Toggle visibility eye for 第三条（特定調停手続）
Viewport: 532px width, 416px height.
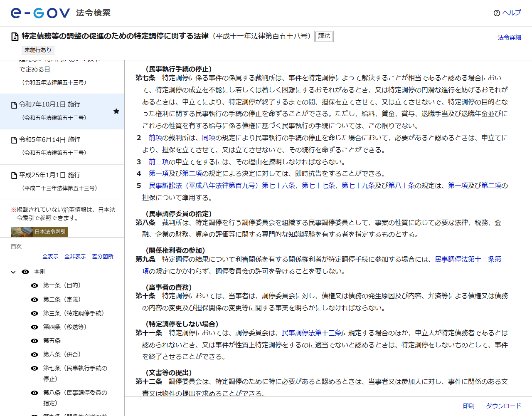(34, 313)
